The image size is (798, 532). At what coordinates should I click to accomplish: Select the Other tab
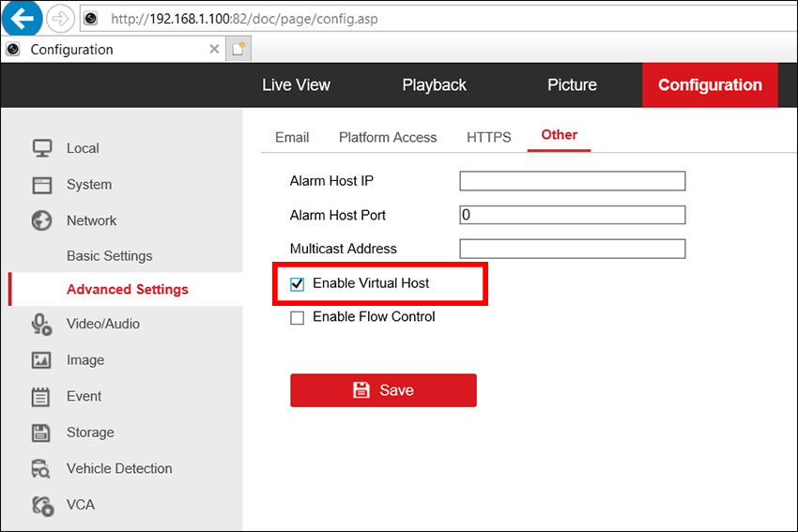(x=560, y=135)
